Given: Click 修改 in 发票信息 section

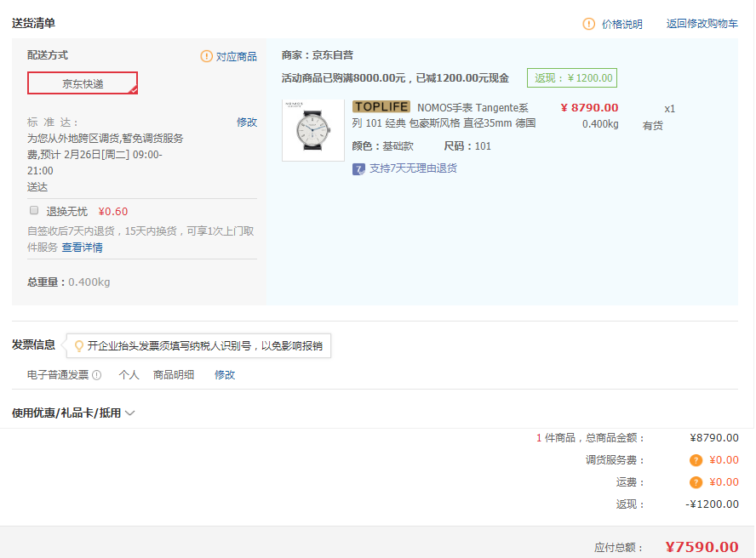Looking at the screenshot, I should (x=225, y=375).
